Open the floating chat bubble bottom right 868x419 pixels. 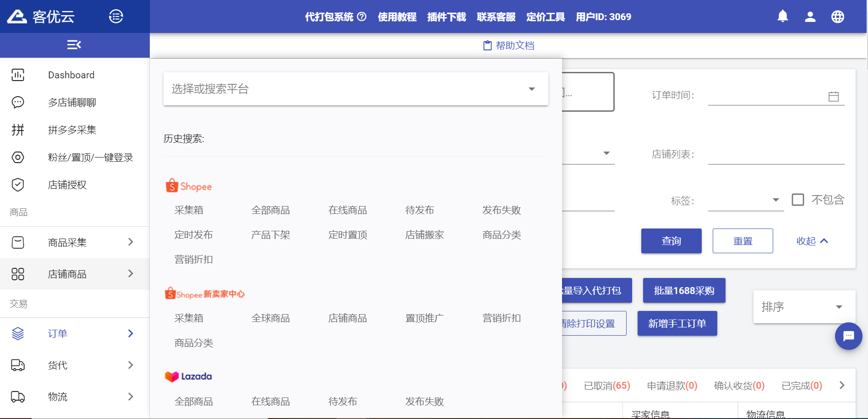pyautogui.click(x=848, y=336)
